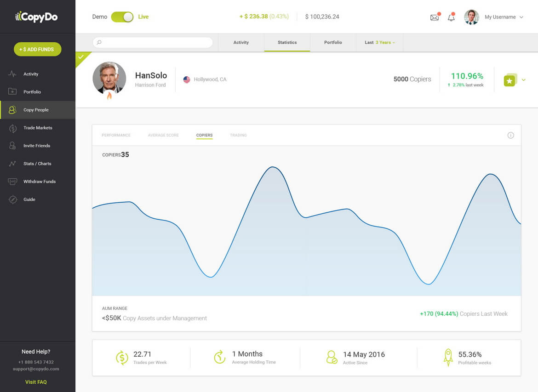This screenshot has height=392, width=538.
Task: Open Withdraw Funds in the sidebar
Action: click(38, 182)
